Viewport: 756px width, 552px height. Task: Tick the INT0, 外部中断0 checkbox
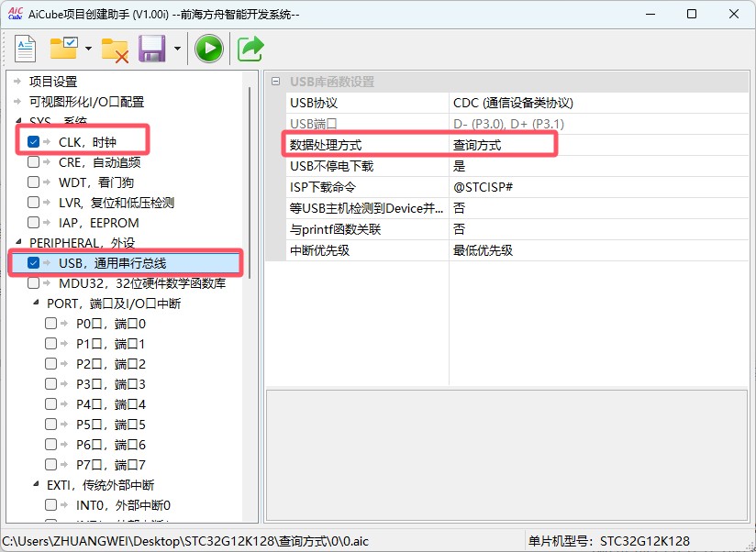coord(50,505)
